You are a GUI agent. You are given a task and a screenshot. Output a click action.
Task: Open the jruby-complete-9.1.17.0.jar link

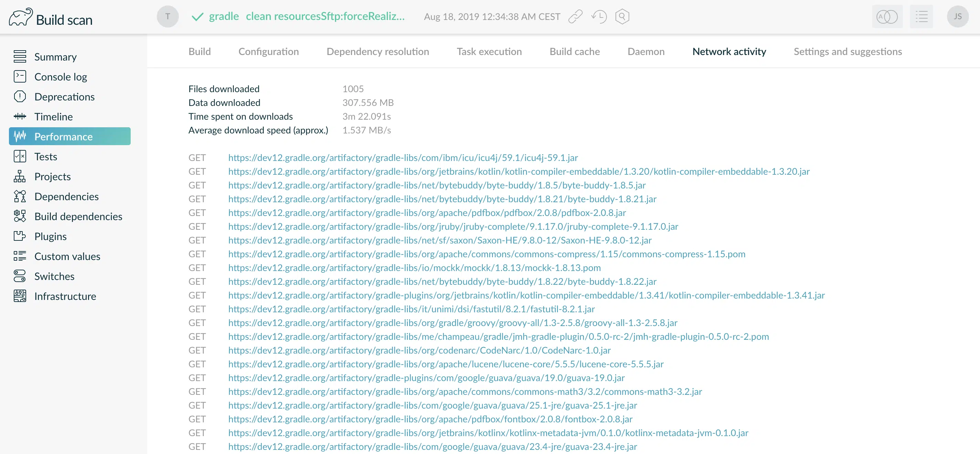point(453,226)
